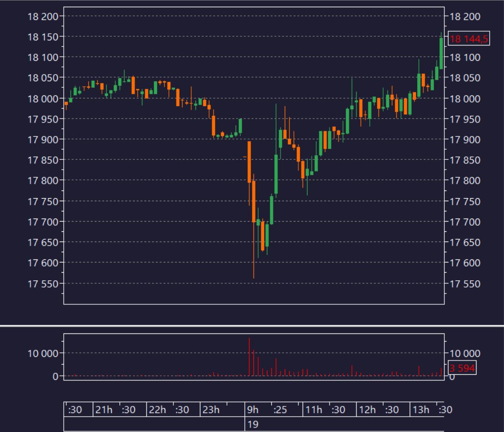504x432 pixels.
Task: Click 18 050 on the right price axis
Action: 464,78
